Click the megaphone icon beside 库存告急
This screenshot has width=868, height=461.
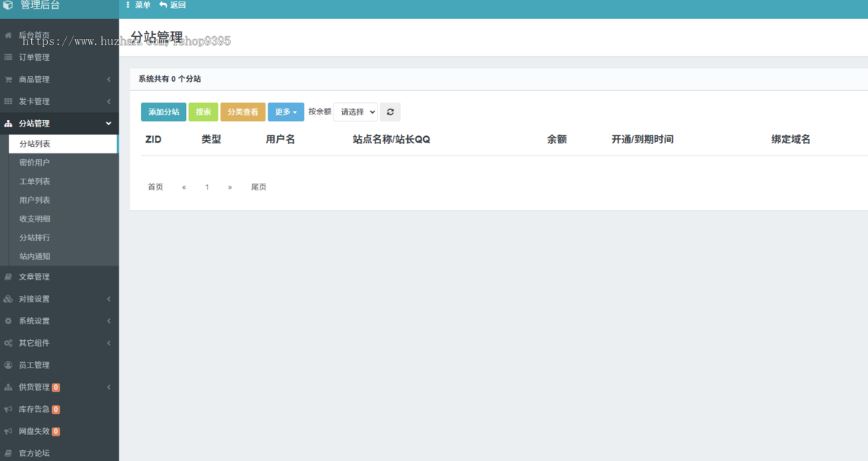8,409
